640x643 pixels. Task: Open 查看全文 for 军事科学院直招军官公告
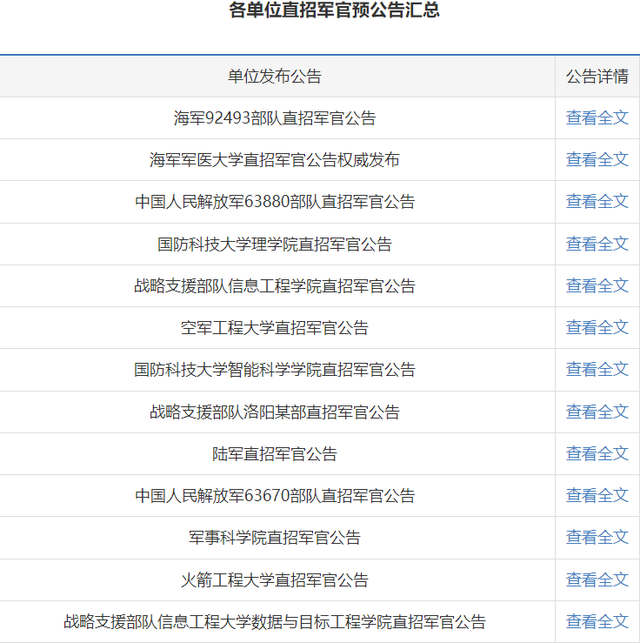coord(597,538)
